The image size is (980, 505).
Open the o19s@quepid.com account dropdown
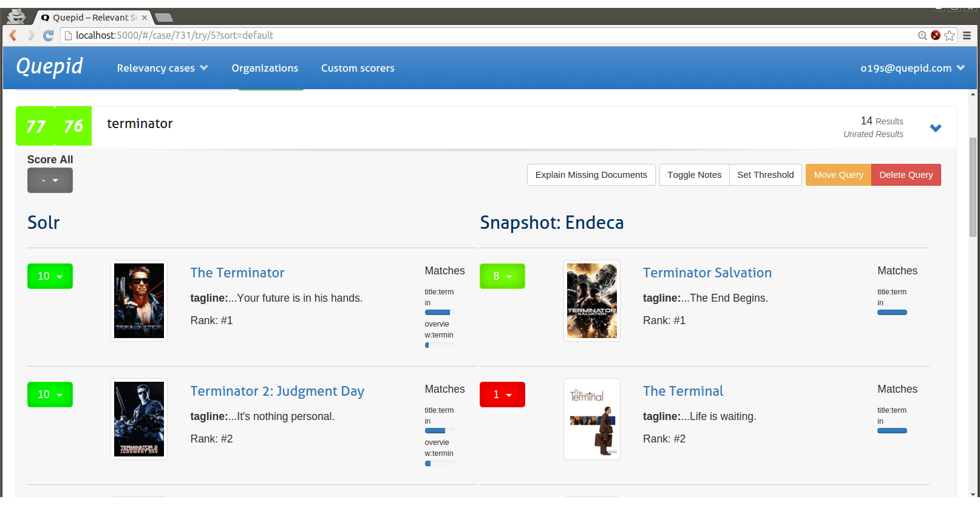coord(912,68)
